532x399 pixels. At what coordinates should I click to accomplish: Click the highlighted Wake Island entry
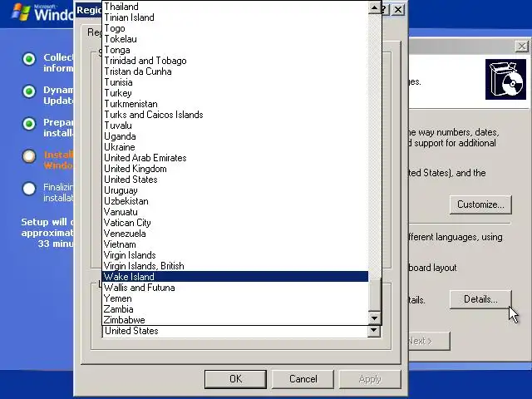pos(234,277)
